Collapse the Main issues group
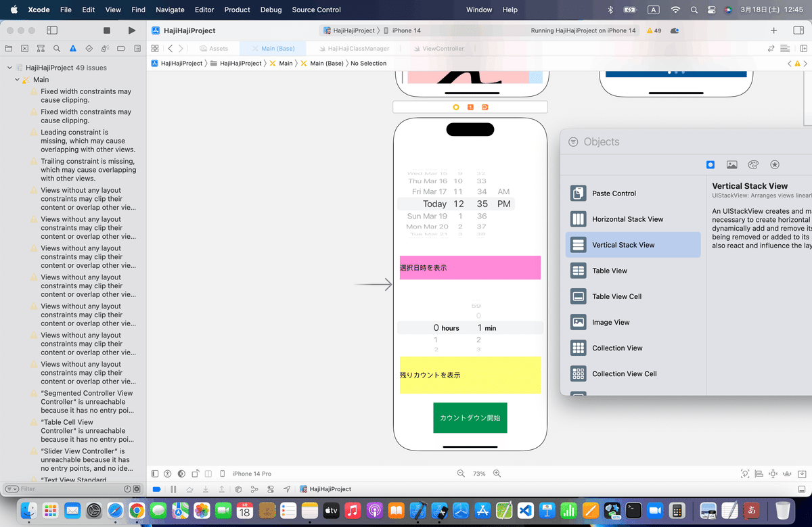Screen dimensions: 812x527 (17, 80)
